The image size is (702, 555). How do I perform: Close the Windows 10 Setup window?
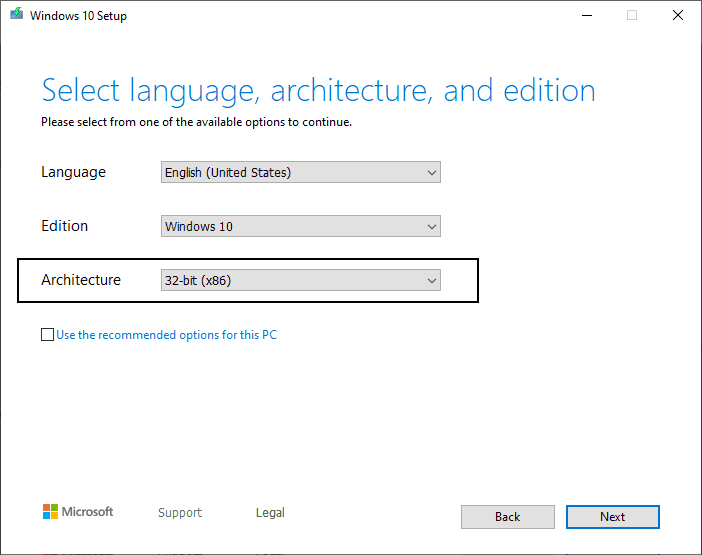click(678, 16)
